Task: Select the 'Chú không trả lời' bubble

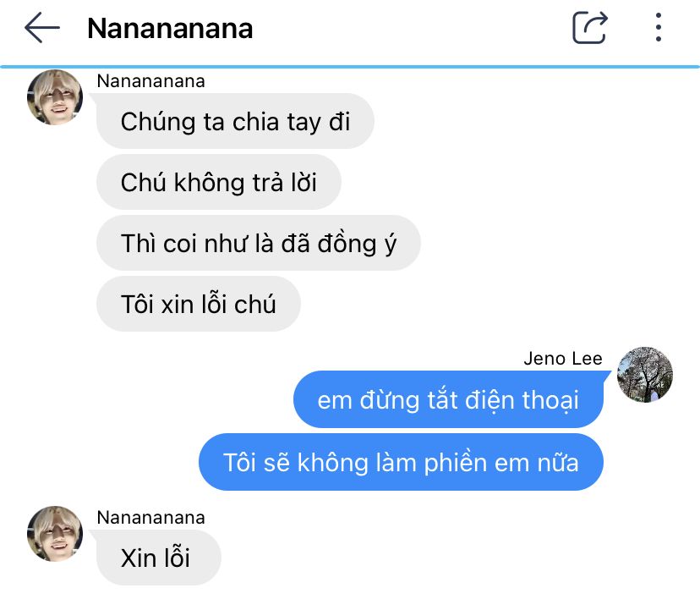Action: point(219,182)
